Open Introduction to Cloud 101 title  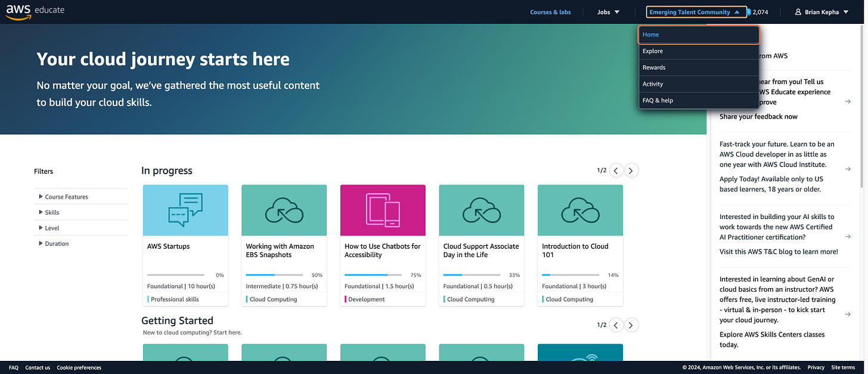pyautogui.click(x=575, y=251)
